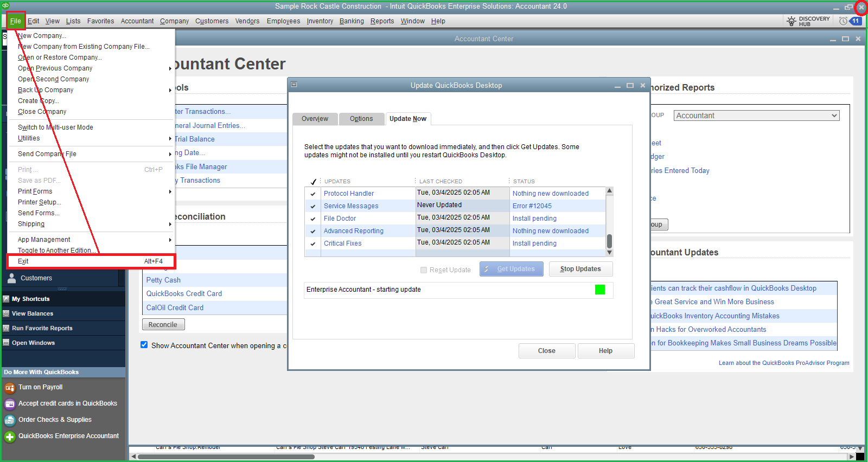
Task: Click the reminders clock icon showing 11
Action: click(844, 21)
